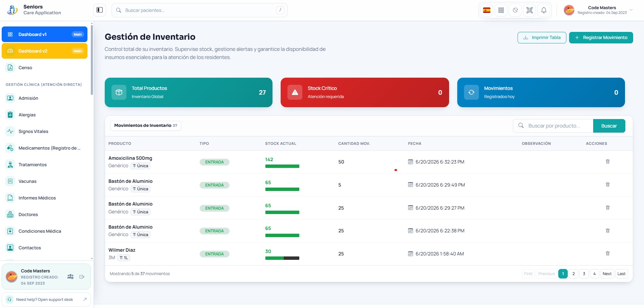Delete the Wilmer Diaz movement
Viewport: 644px width, 308px height.
point(608,253)
